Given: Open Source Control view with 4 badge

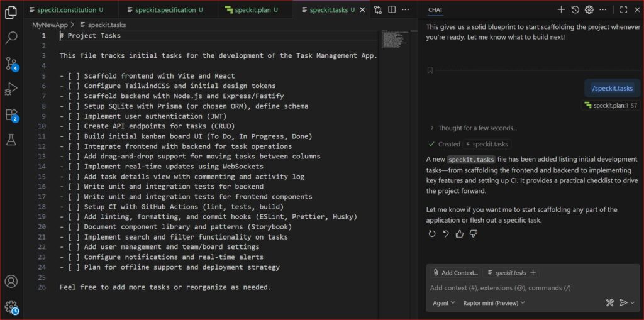Looking at the screenshot, I should (11, 63).
